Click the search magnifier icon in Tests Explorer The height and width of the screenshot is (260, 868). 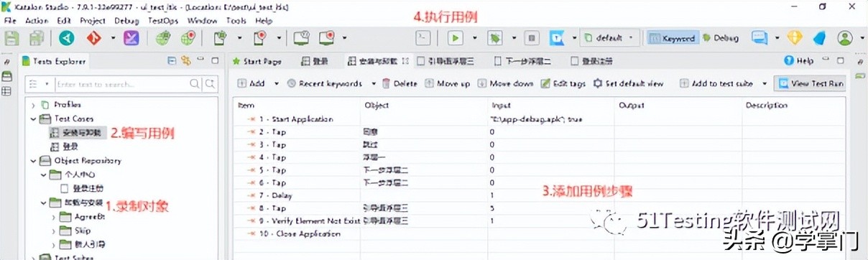tap(195, 85)
